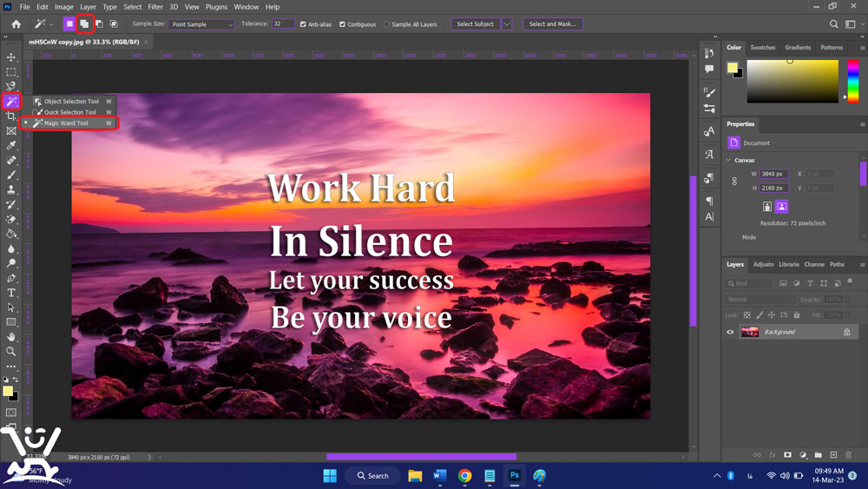Open the blend mode Normal dropdown
This screenshot has width=868, height=489.
(760, 299)
